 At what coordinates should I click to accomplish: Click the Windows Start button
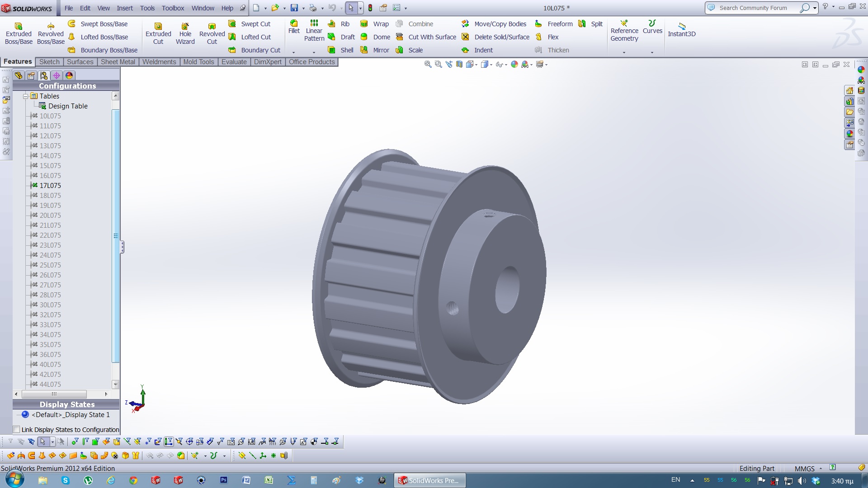click(14, 480)
